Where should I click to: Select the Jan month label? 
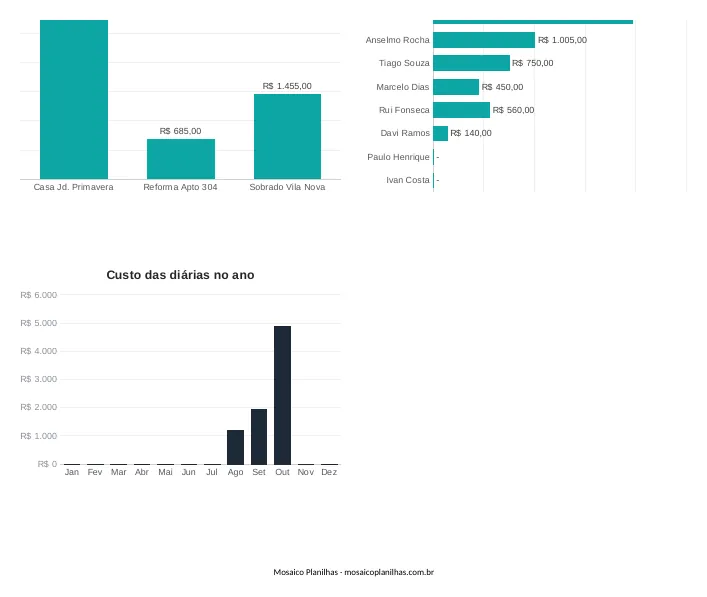click(72, 472)
